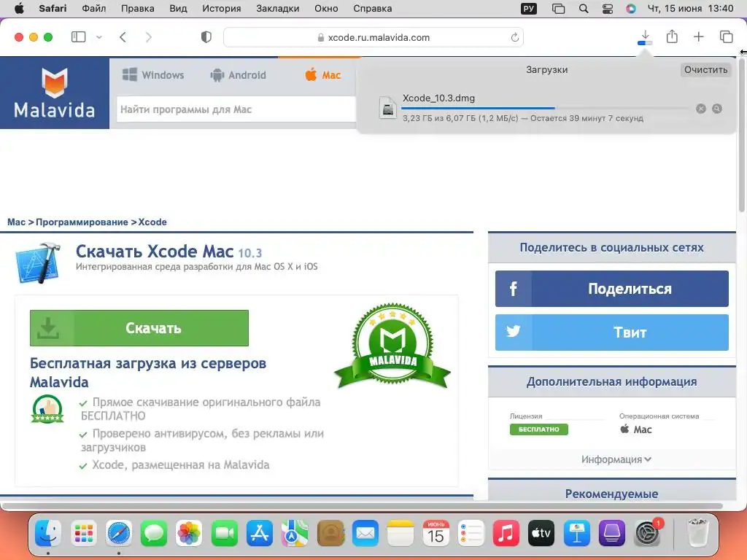
Task: Click the Xcode_10.3.dmg file icon
Action: [388, 108]
